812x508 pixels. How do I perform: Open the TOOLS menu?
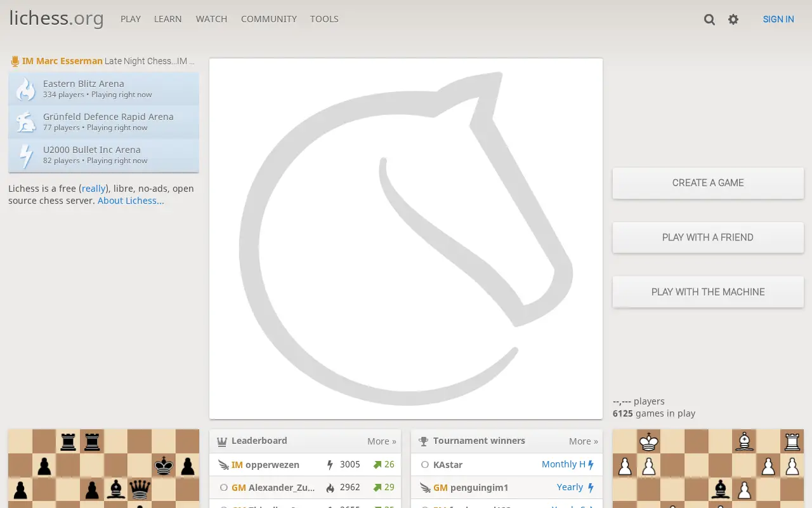pyautogui.click(x=324, y=19)
